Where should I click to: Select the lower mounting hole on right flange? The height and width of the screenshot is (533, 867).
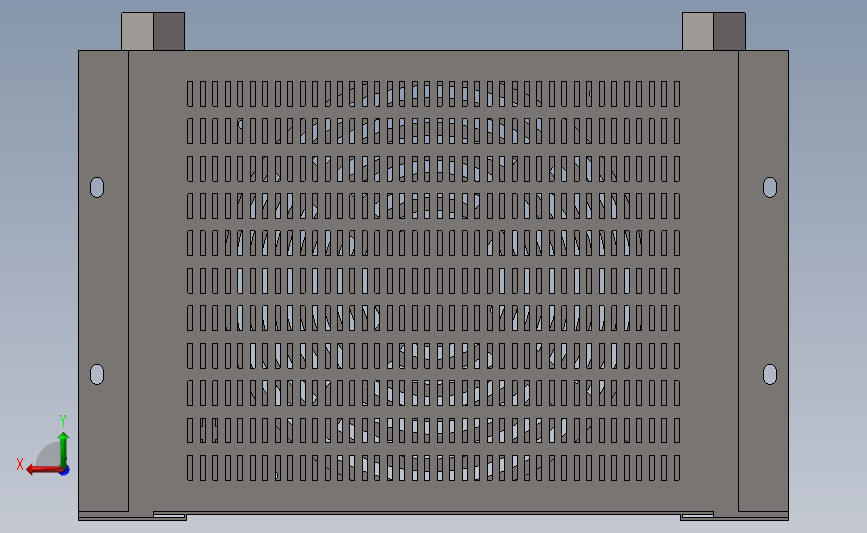click(x=770, y=374)
